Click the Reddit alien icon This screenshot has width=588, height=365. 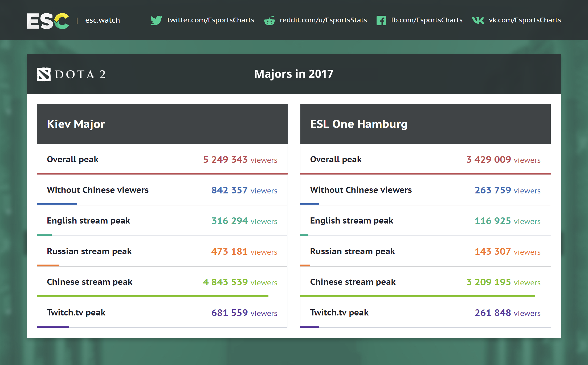tap(269, 20)
